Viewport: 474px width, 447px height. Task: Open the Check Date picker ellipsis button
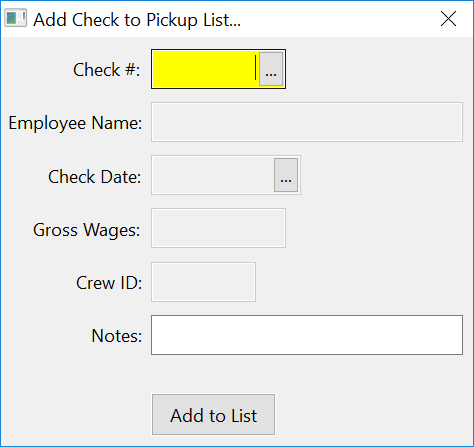coord(286,175)
